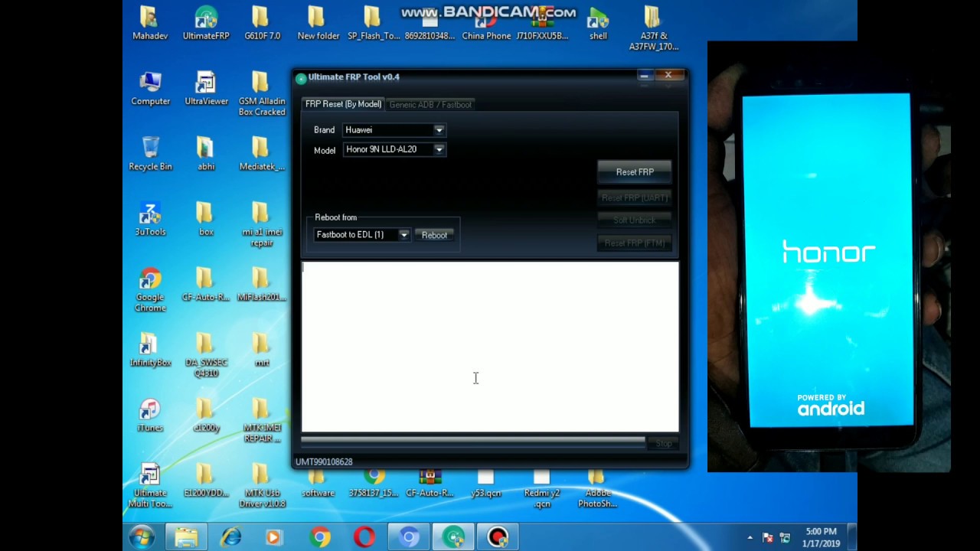980x551 pixels.
Task: Click the Reset FRP (UART) button
Action: point(635,198)
